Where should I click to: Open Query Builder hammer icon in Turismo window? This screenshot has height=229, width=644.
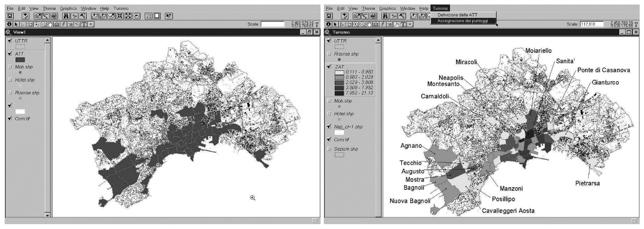click(x=402, y=16)
